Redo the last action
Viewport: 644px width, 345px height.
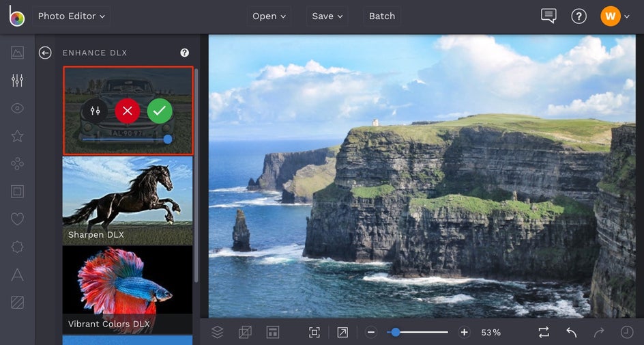coord(599,332)
